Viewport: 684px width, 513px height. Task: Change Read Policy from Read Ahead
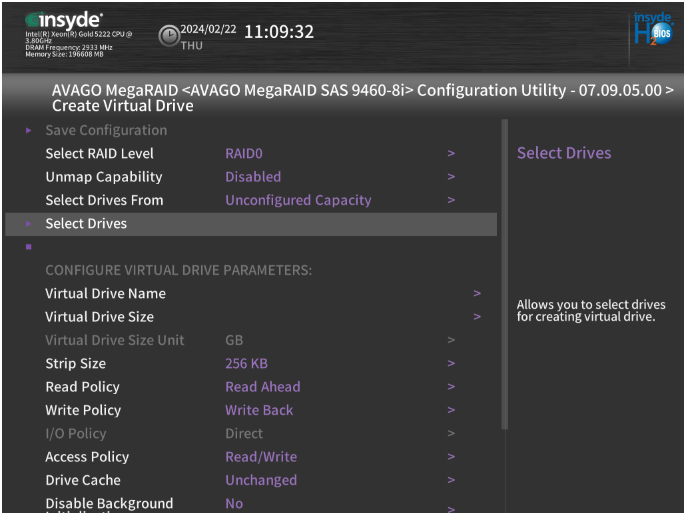pyautogui.click(x=262, y=387)
